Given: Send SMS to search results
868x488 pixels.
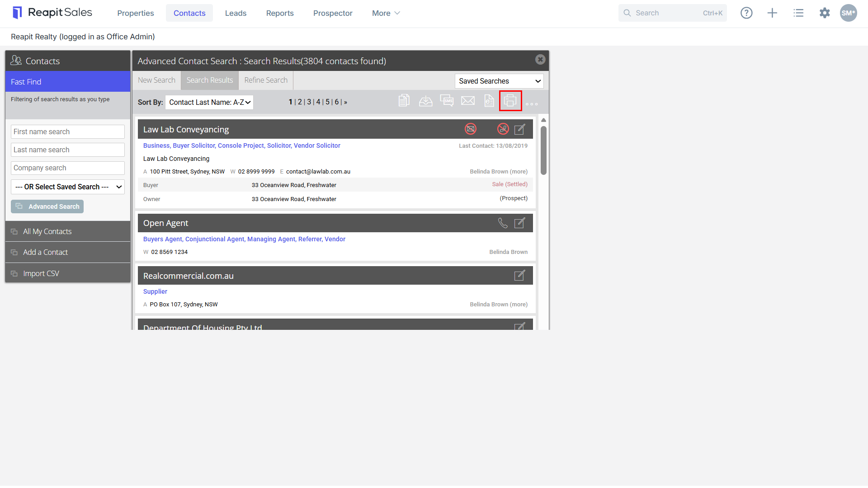Looking at the screenshot, I should coord(447,101).
